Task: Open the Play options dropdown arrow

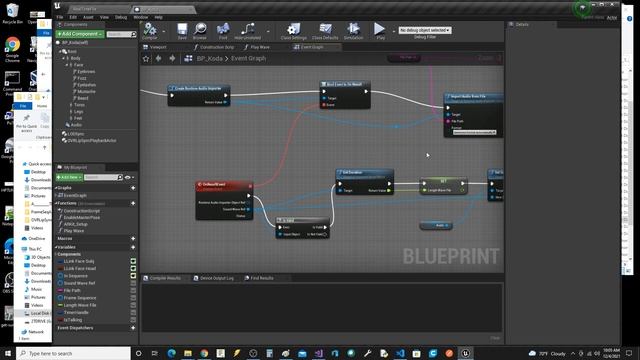Action: (393, 31)
